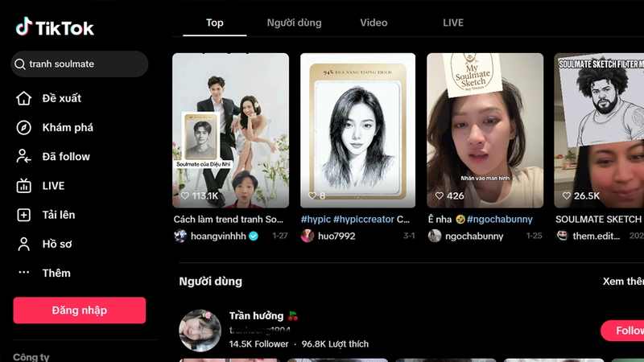Go to Đề xuất in sidebar

click(x=62, y=98)
